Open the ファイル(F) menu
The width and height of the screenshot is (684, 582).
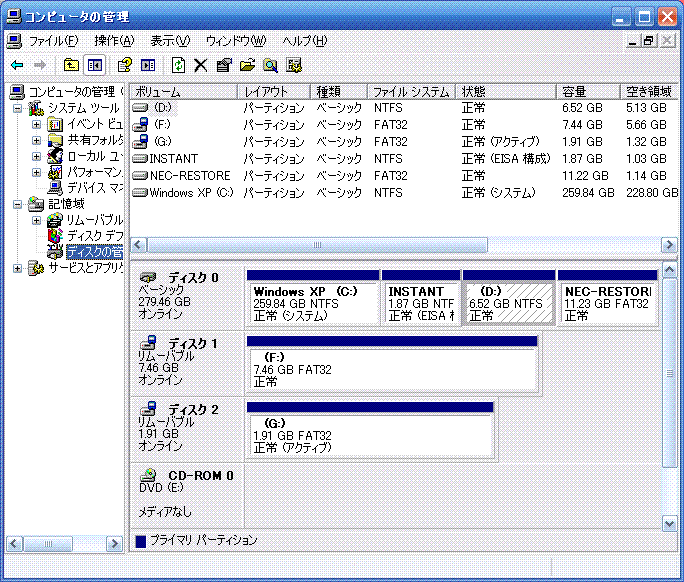tap(53, 41)
